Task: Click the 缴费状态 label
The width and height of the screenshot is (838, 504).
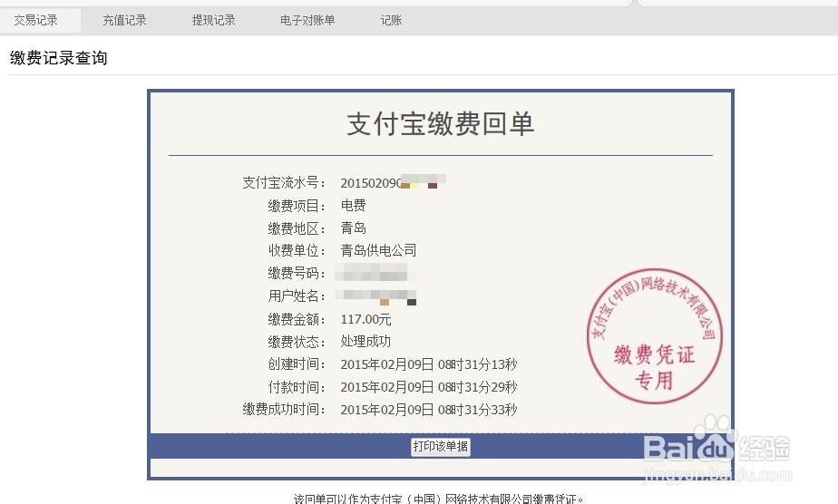Action: pos(297,342)
